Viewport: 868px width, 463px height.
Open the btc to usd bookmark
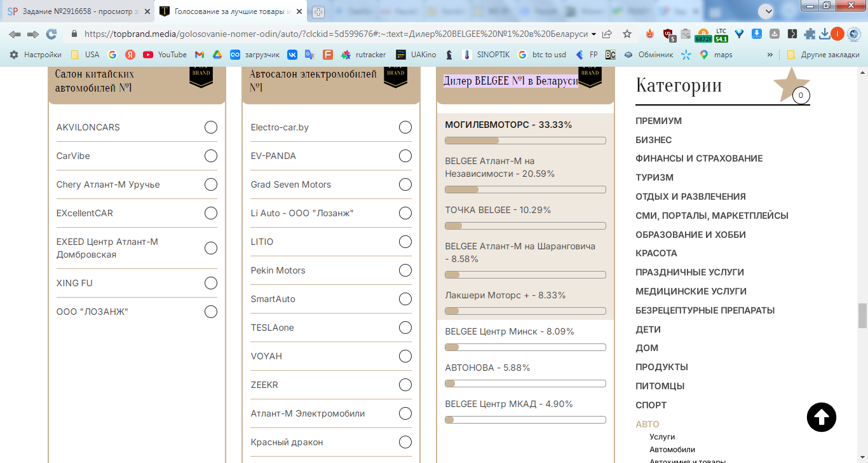pyautogui.click(x=541, y=55)
